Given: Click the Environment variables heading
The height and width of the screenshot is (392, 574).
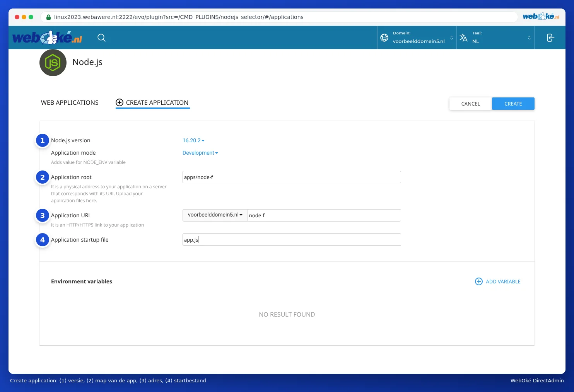Looking at the screenshot, I should [x=82, y=281].
